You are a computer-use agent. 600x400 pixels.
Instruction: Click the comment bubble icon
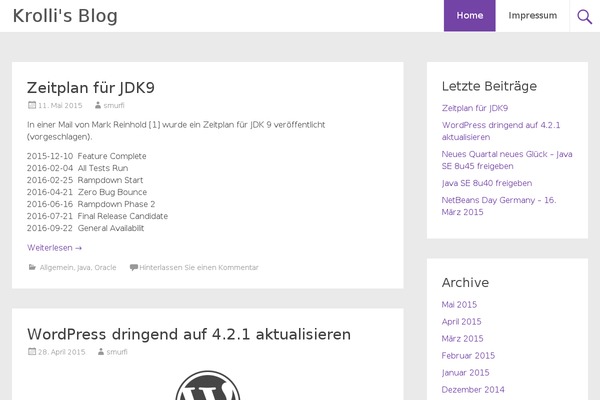[x=134, y=267]
